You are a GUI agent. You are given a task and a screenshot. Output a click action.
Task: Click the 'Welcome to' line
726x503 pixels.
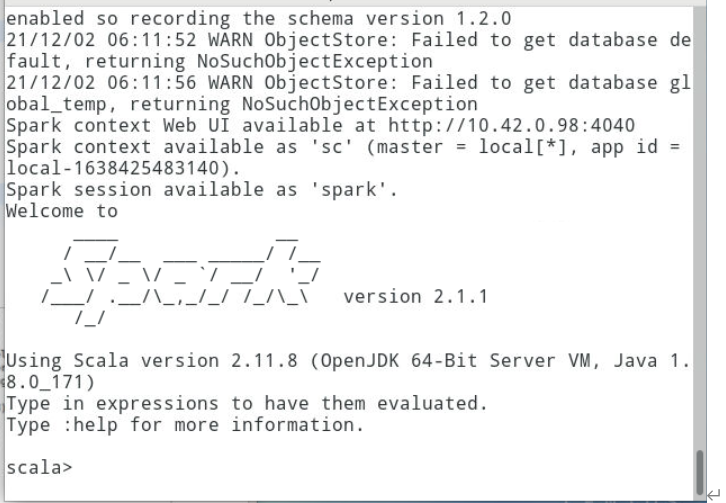62,211
